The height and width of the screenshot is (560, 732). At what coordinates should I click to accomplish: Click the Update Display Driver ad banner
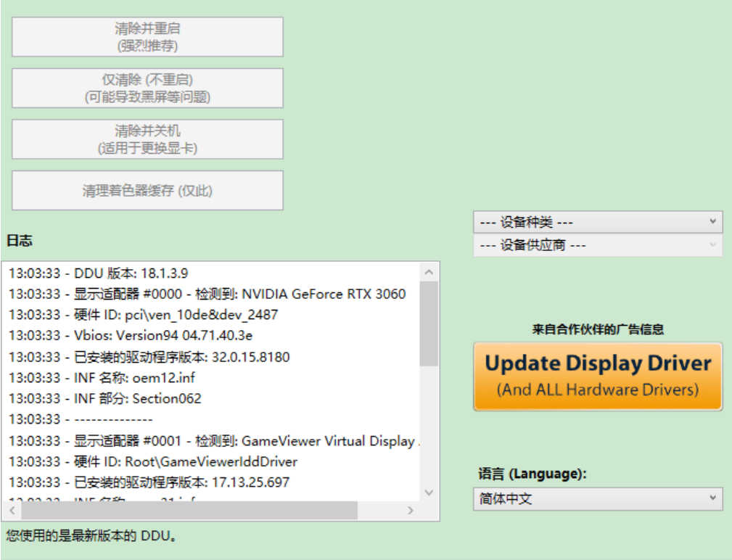tap(597, 375)
